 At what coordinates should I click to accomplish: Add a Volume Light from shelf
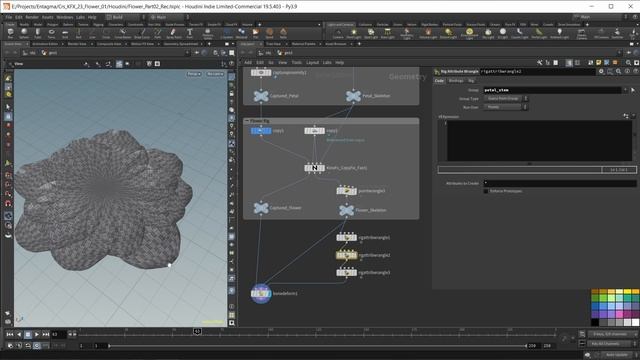click(428, 33)
